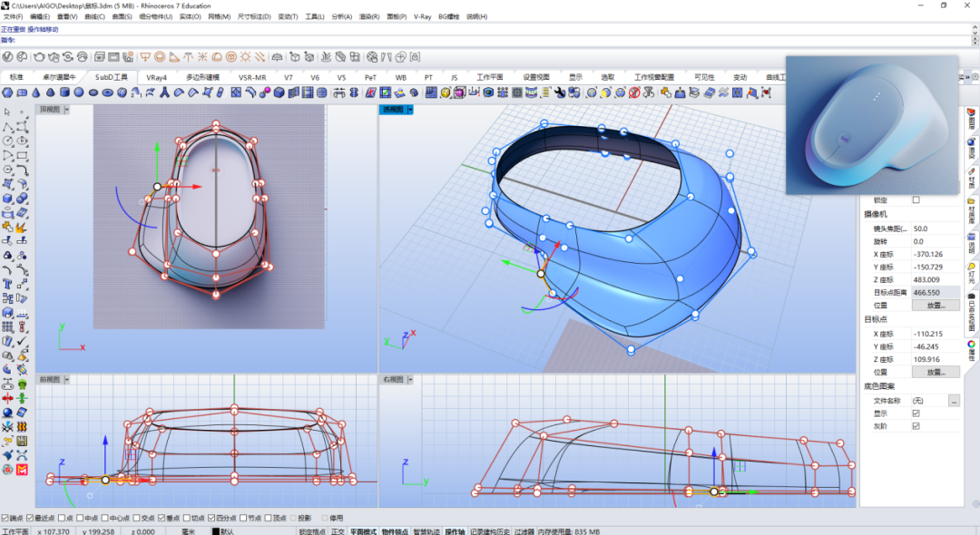The height and width of the screenshot is (535, 980).
Task: Enable the 中点 osnap checkbox
Action: coord(81,518)
